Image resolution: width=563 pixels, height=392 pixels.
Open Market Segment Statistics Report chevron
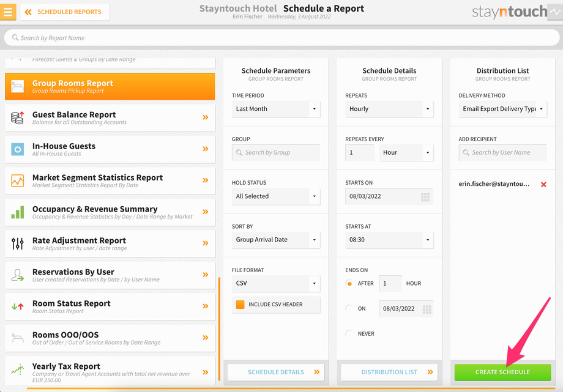(206, 180)
